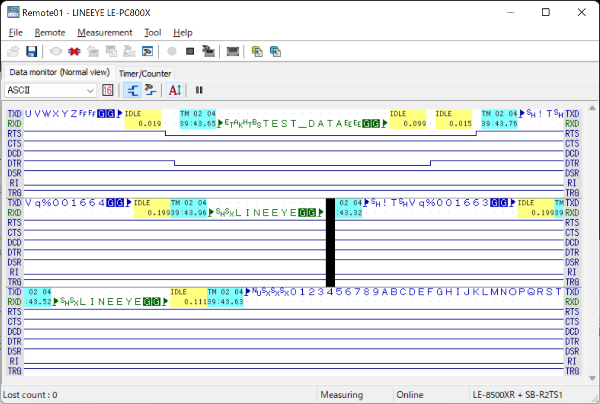Click the timestamp 39:43.63 cyan block
This screenshot has height=404, width=600.
tap(225, 297)
